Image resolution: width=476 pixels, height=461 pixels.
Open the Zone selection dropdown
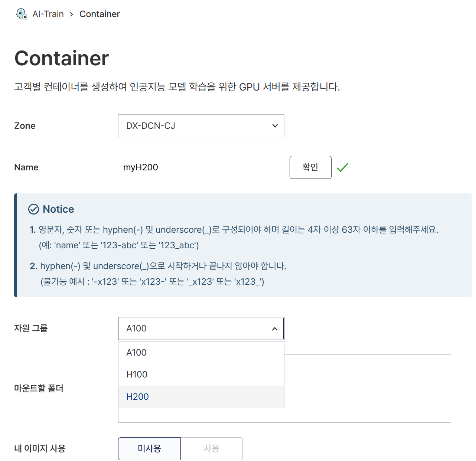point(201,126)
